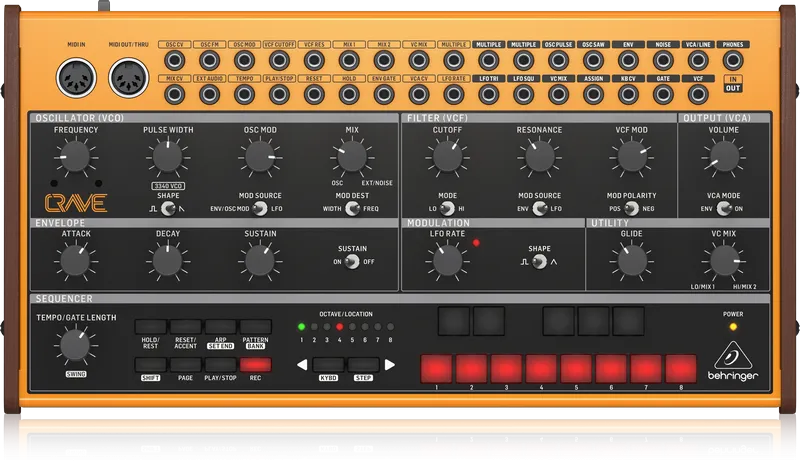800x469 pixels.
Task: Click the GATE output jack
Action: point(663,95)
